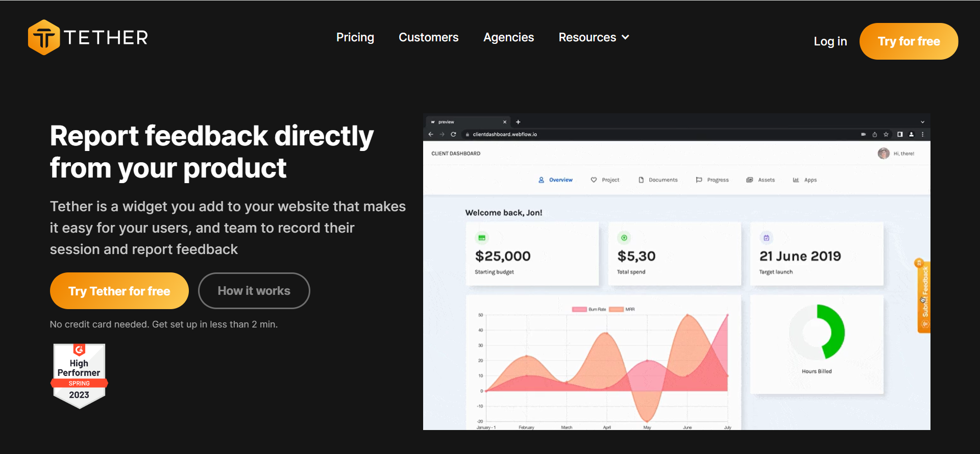
Task: Click the three-dot browser menu icon
Action: coord(922,134)
